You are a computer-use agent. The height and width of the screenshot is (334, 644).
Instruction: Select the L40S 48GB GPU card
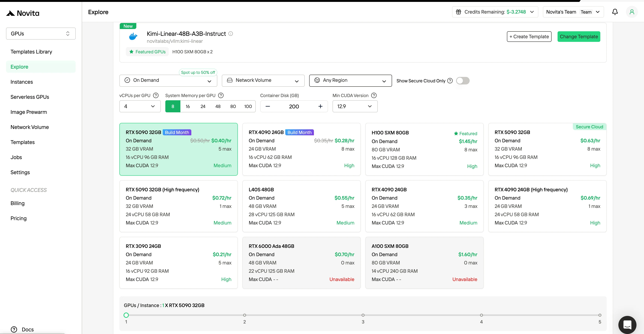pos(301,206)
